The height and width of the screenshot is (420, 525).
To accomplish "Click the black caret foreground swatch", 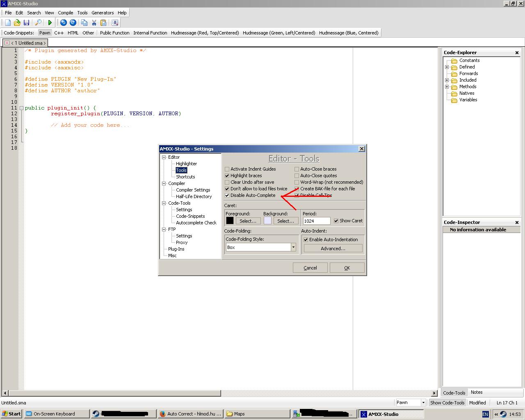I will click(230, 221).
